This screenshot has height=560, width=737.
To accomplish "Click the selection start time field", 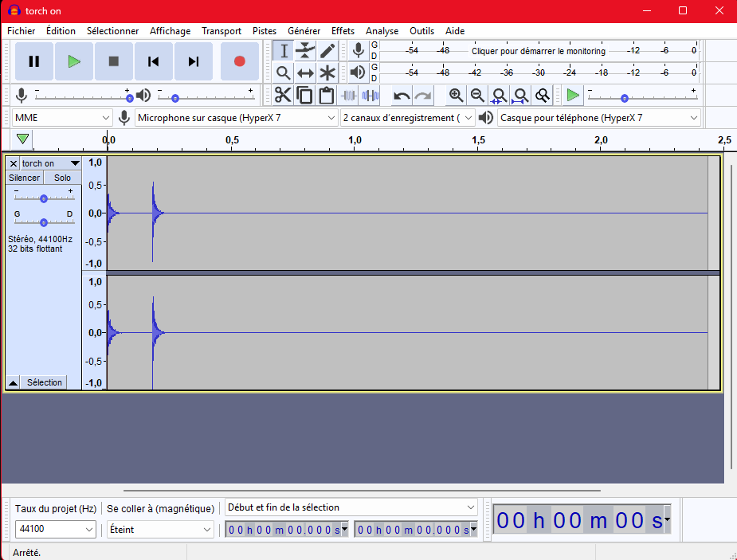I will [287, 530].
